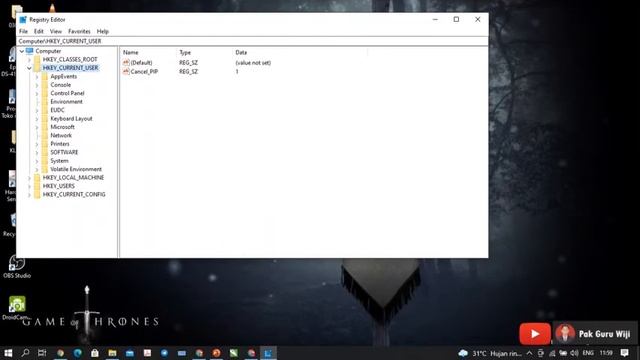The width and height of the screenshot is (640, 360).
Task: Click the ENG language indicator
Action: [x=588, y=353]
